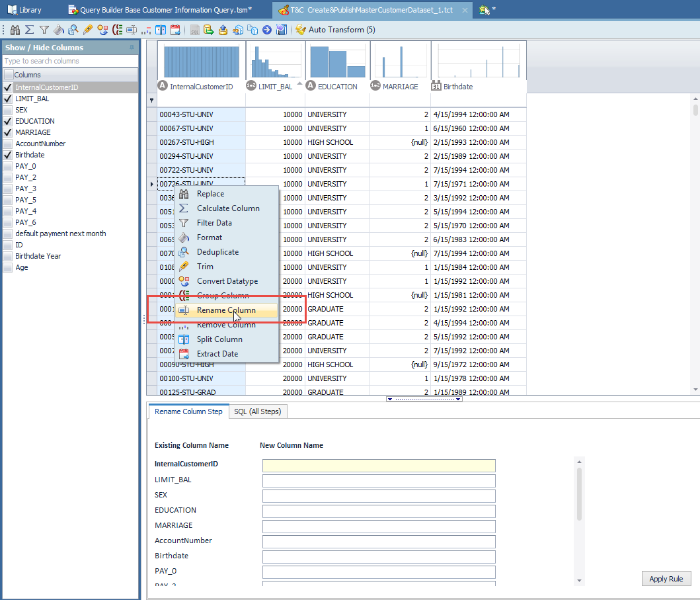Image resolution: width=700 pixels, height=600 pixels.
Task: Click the paint bucket Format toolbar icon
Action: 58,30
